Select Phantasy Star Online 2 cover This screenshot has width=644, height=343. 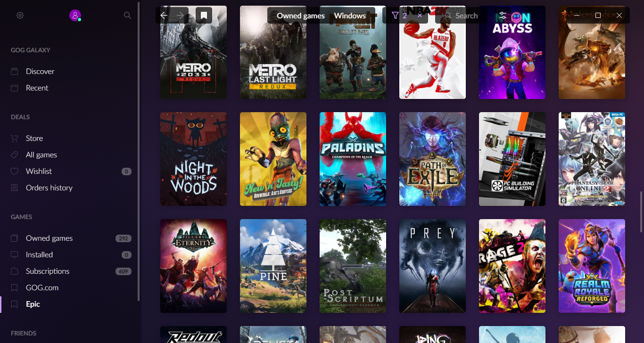592,159
